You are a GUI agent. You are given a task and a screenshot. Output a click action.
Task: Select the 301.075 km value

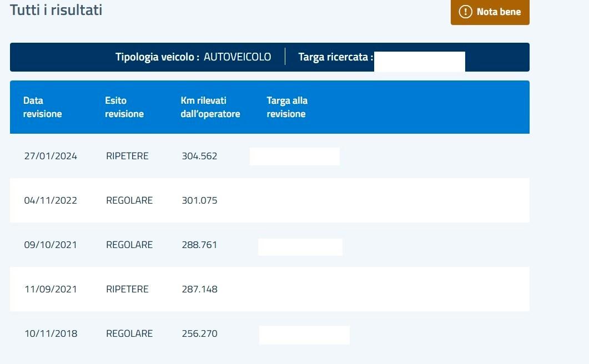(199, 200)
